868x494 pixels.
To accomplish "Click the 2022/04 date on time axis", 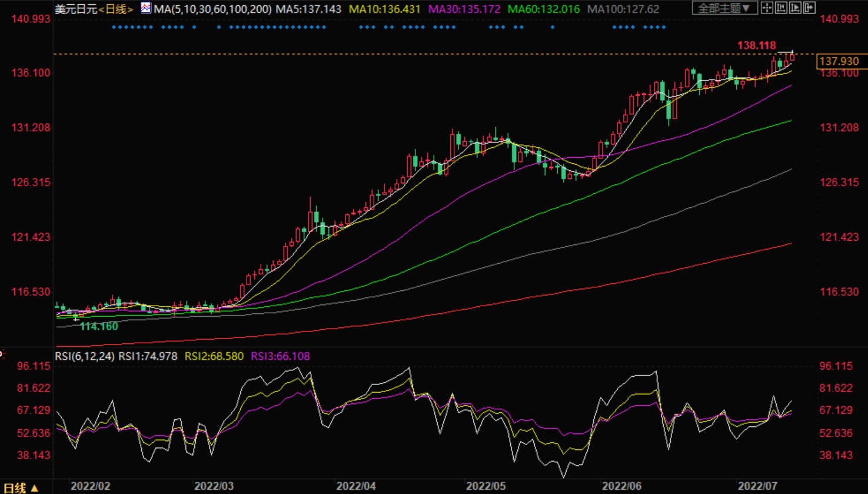I will coord(356,486).
